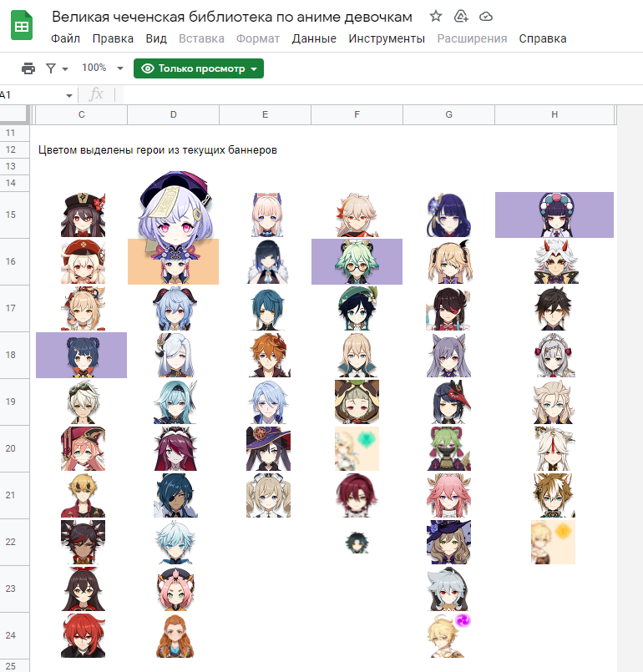
Task: Click the eyepatch blue-haired portrait in D21
Action: pos(175,495)
